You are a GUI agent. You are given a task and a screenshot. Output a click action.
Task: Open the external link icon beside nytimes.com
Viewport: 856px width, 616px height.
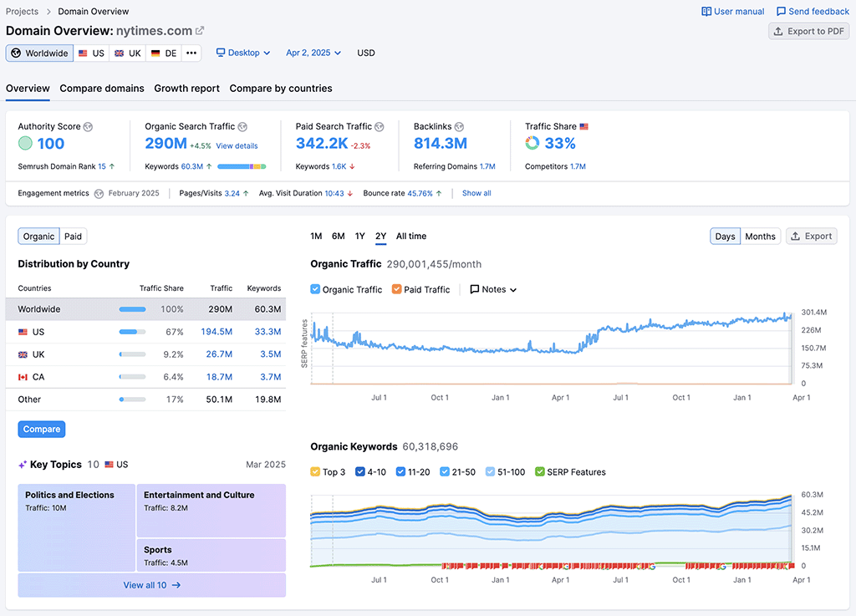(x=200, y=31)
